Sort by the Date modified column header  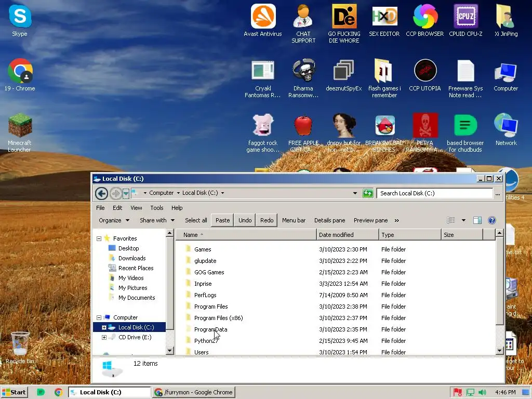click(x=348, y=235)
